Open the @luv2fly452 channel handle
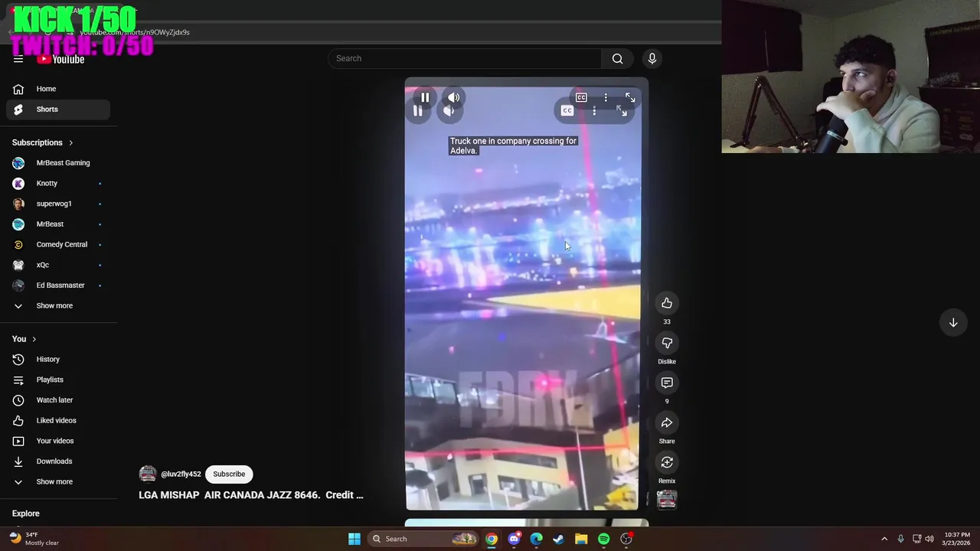Image resolution: width=980 pixels, height=551 pixels. [181, 474]
